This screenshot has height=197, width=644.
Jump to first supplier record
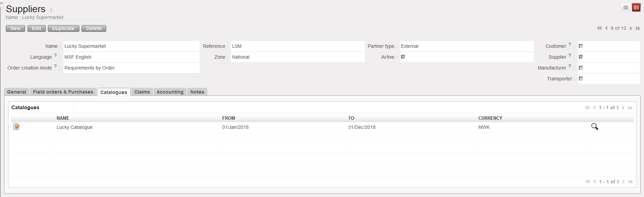coord(599,28)
